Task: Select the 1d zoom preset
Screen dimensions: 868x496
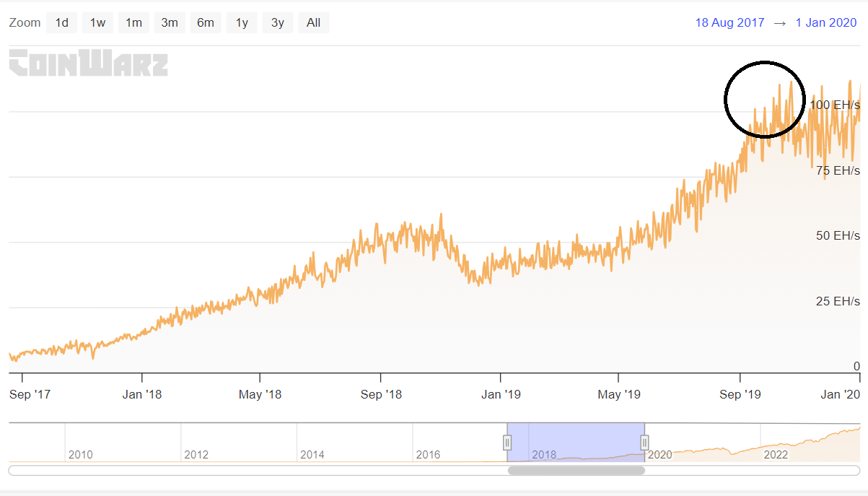Action: (x=61, y=22)
